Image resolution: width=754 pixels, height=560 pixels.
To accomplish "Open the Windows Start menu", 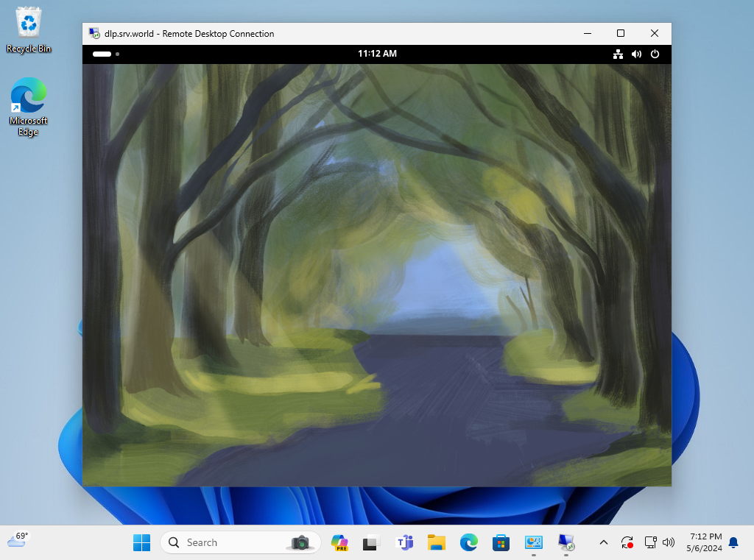I will coord(141,542).
